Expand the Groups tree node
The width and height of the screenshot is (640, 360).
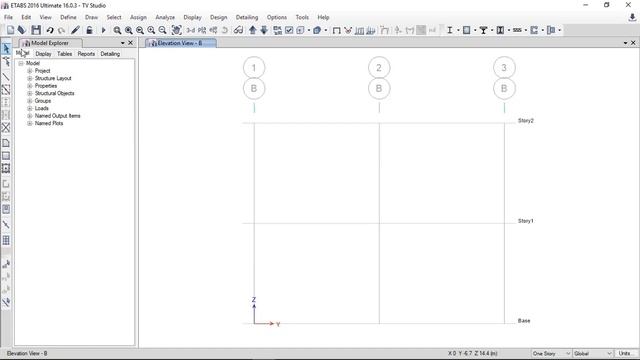pos(29,101)
